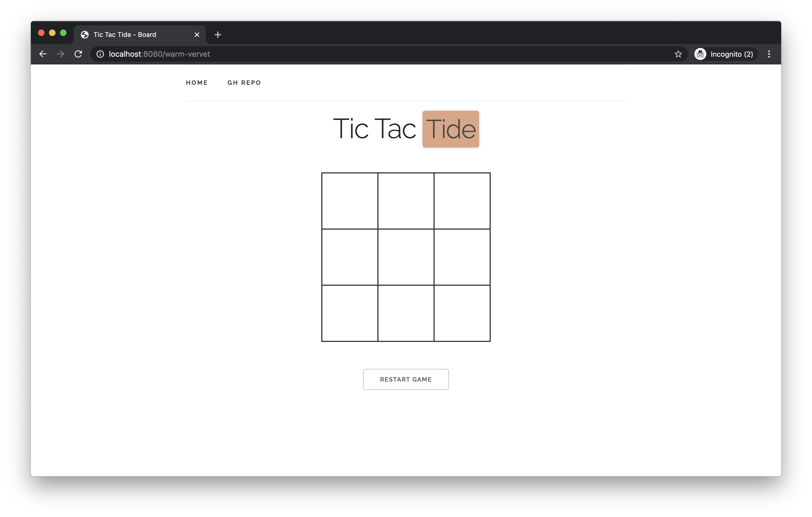812x517 pixels.
Task: Mark the top-center board cell
Action: 406,201
